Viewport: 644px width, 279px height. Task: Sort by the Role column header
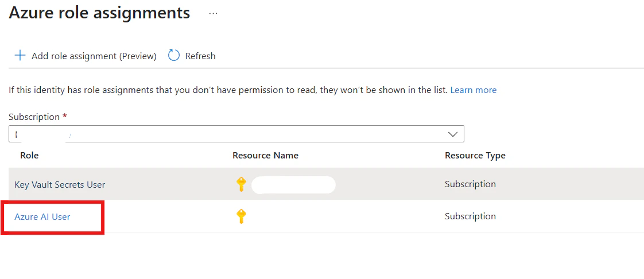tap(29, 156)
